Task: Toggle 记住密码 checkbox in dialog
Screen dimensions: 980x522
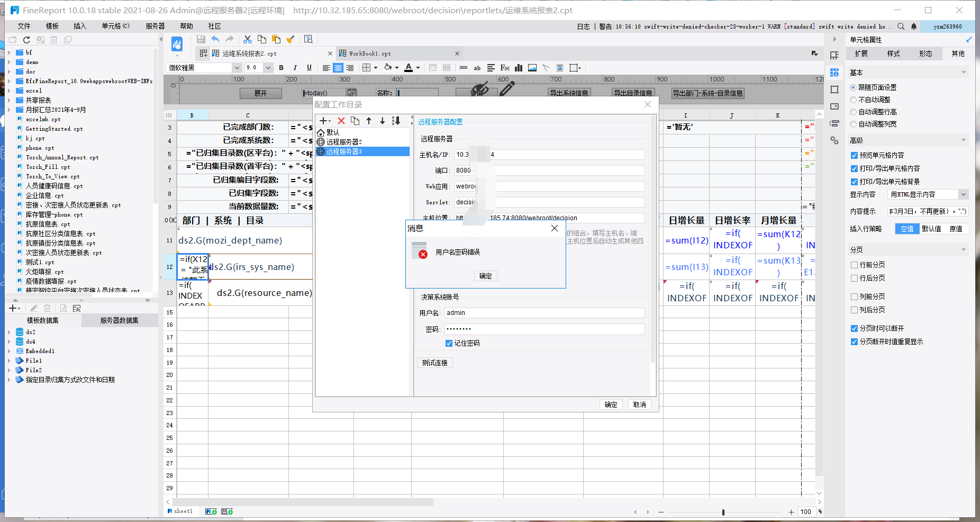Action: coord(449,343)
